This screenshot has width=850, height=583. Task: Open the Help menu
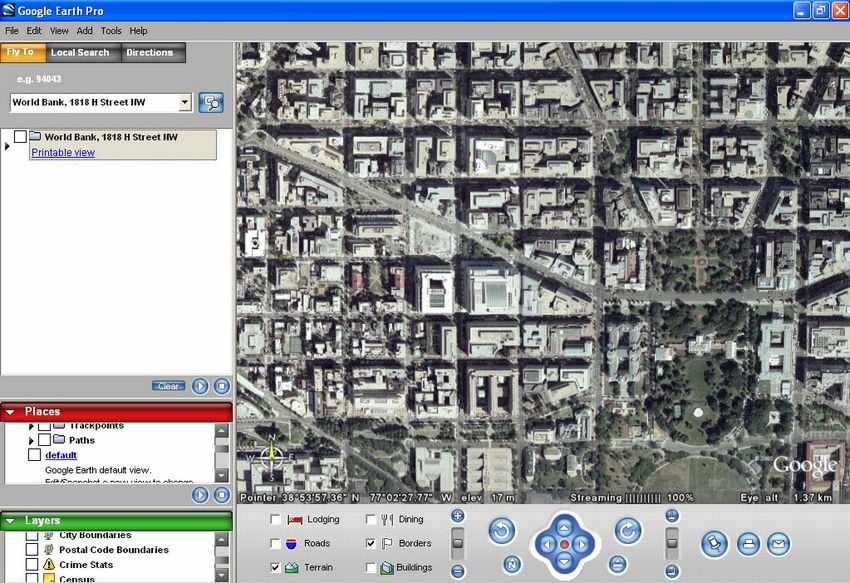coord(138,31)
